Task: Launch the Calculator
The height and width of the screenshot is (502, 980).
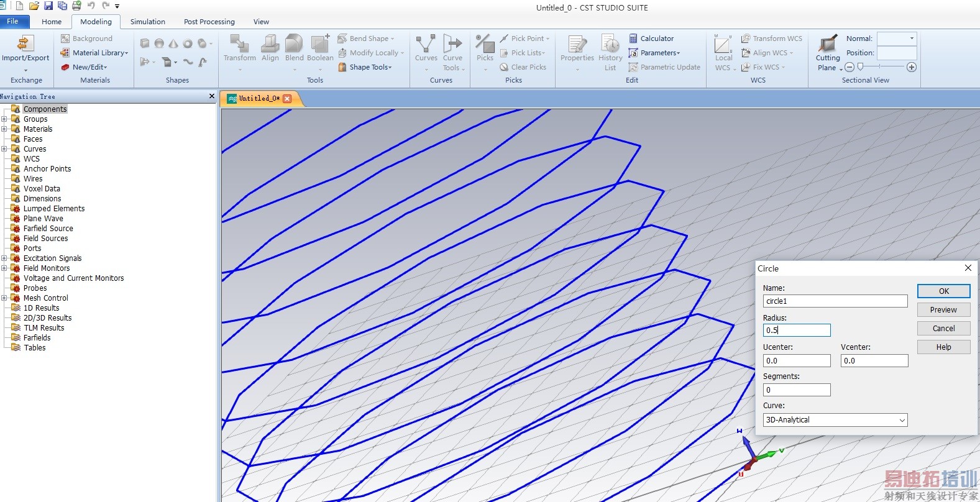Action: (651, 39)
